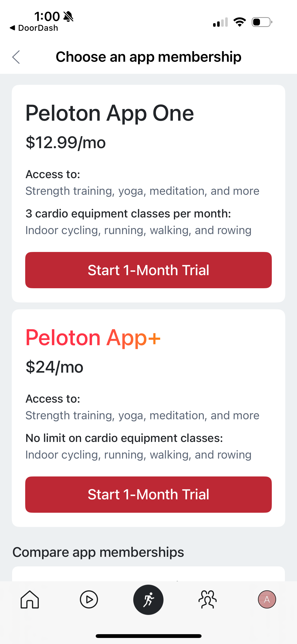Screen dimensions: 297x644
Task: Return to DoorDash via status bar link
Action: coord(34,28)
